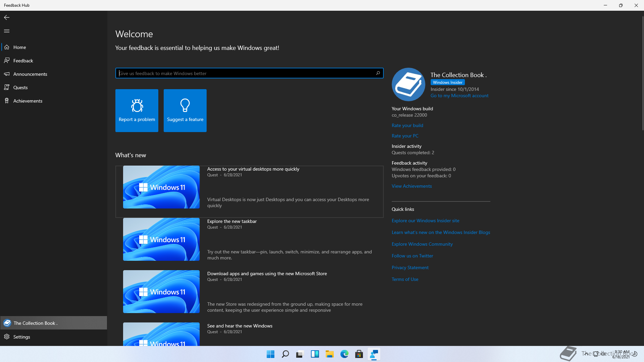Open 'Access to your virtual desktops more quickly' title
644x362 pixels.
[253, 169]
